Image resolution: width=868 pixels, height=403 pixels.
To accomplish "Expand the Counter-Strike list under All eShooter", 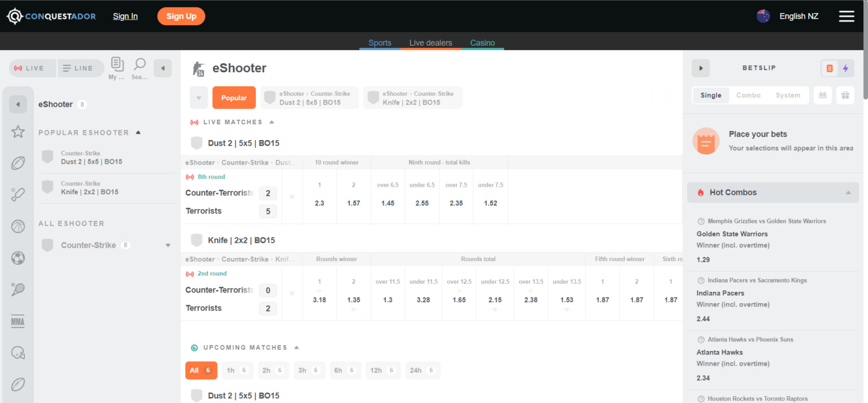I will pos(168,246).
